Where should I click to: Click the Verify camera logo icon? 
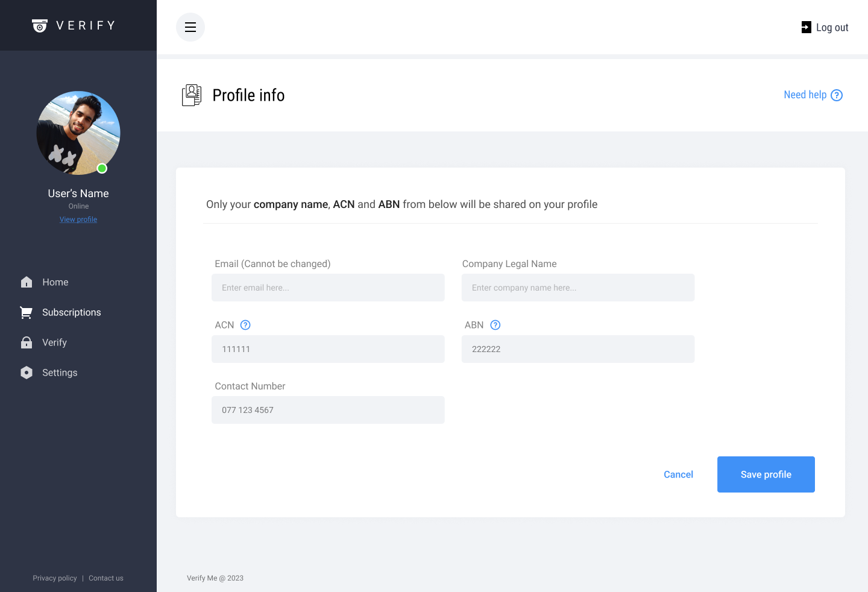pos(40,26)
